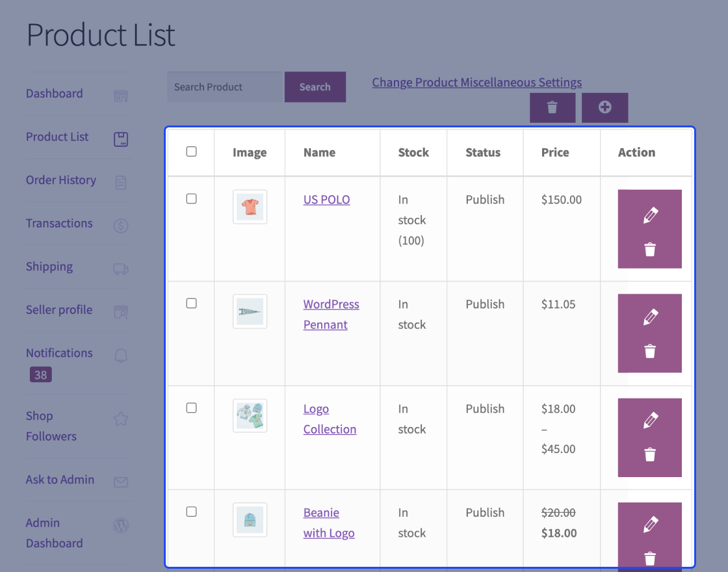The width and height of the screenshot is (728, 572).
Task: Delete the US POLO product via trash icon
Action: (650, 250)
